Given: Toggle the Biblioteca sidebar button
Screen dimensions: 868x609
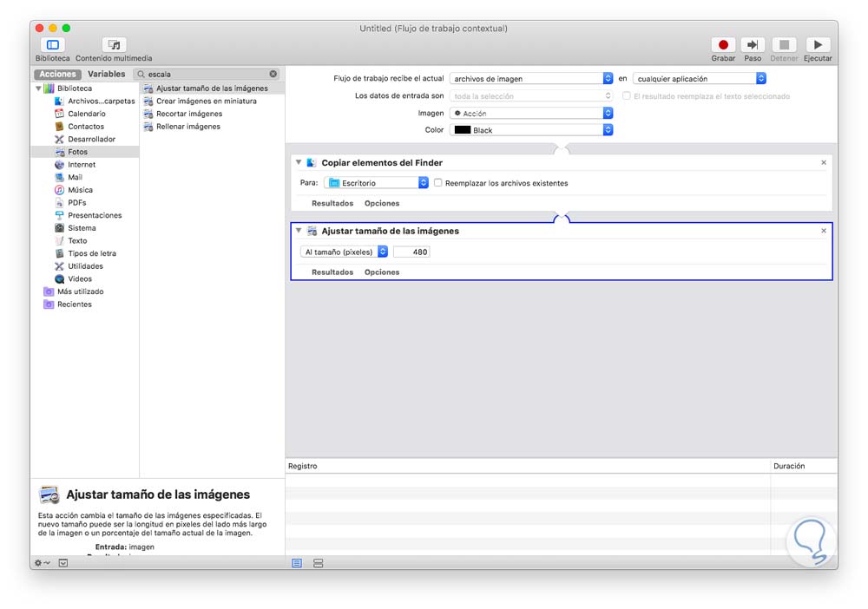Looking at the screenshot, I should (53, 45).
